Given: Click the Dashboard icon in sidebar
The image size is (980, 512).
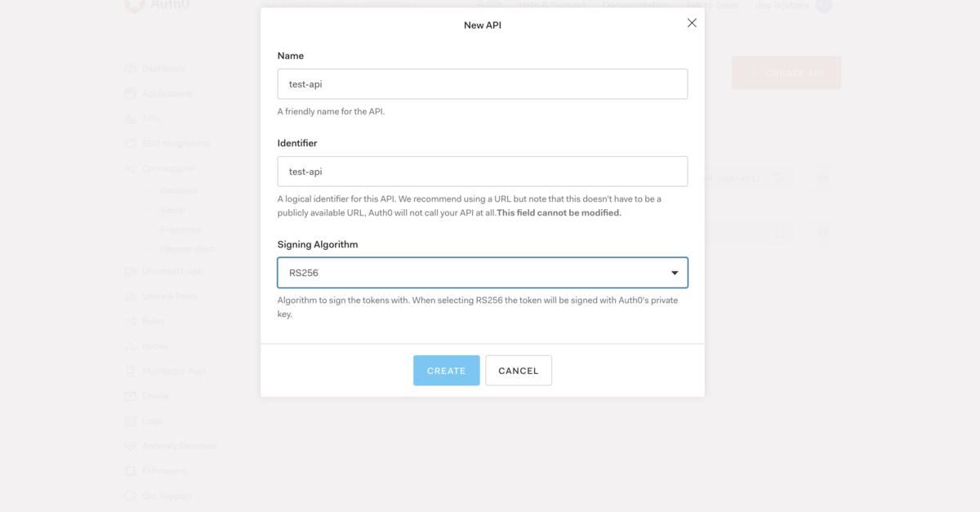Looking at the screenshot, I should coord(130,69).
